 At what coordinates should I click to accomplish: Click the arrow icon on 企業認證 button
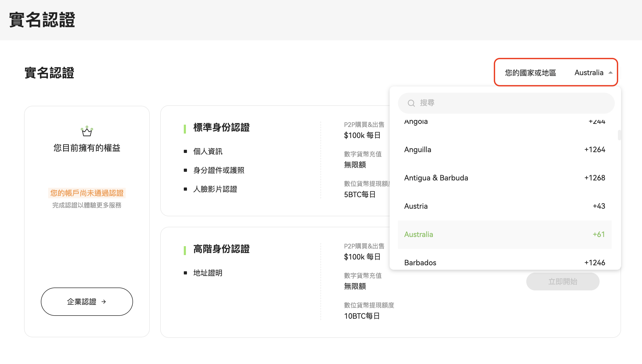pos(104,302)
